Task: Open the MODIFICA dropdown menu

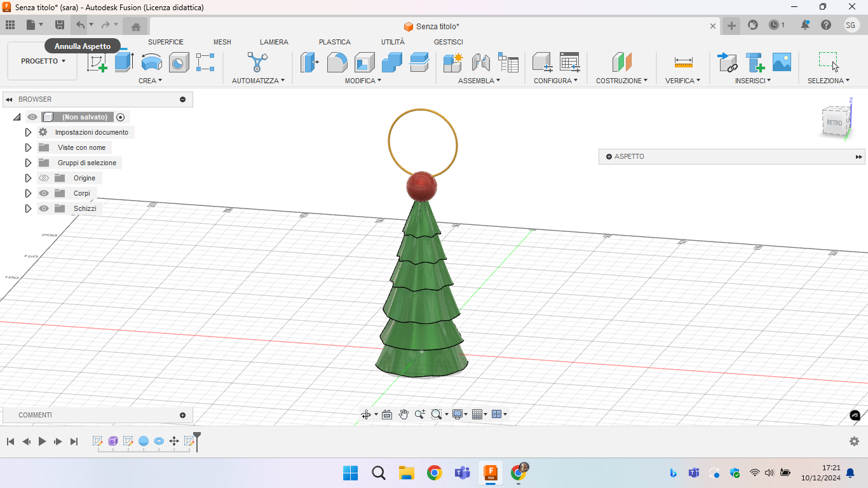Action: click(363, 81)
